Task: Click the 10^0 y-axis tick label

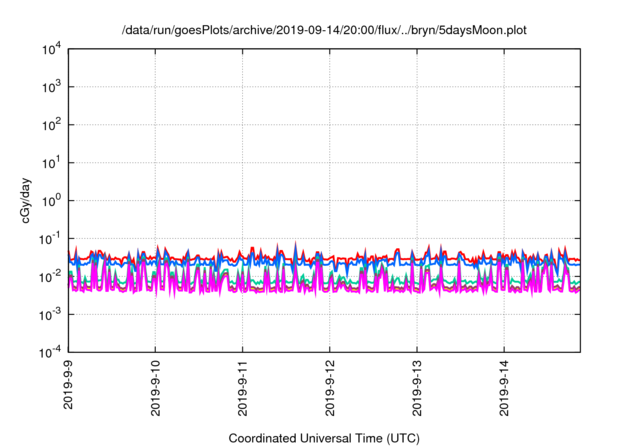Action: point(52,201)
